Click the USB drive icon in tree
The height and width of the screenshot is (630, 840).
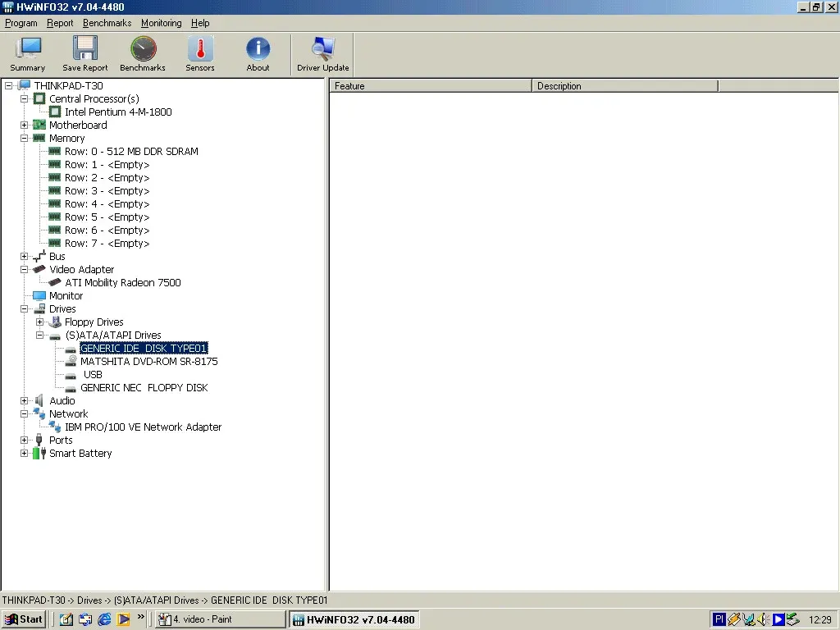tap(71, 375)
